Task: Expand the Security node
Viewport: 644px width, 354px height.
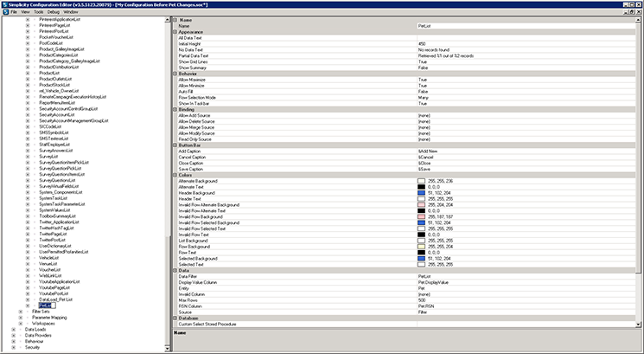Action: coord(13,347)
